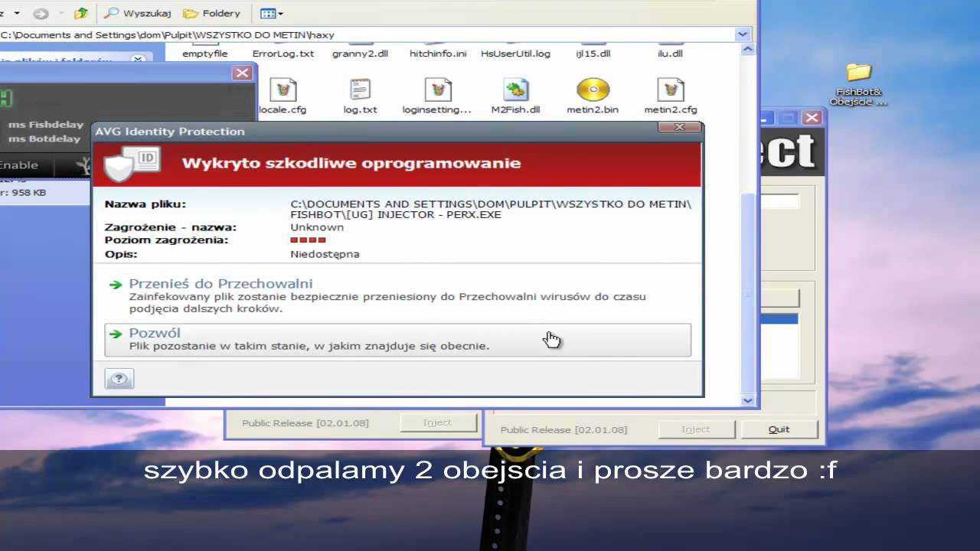Click the ms Fishdelay label
This screenshot has width=980, height=551.
46,125
